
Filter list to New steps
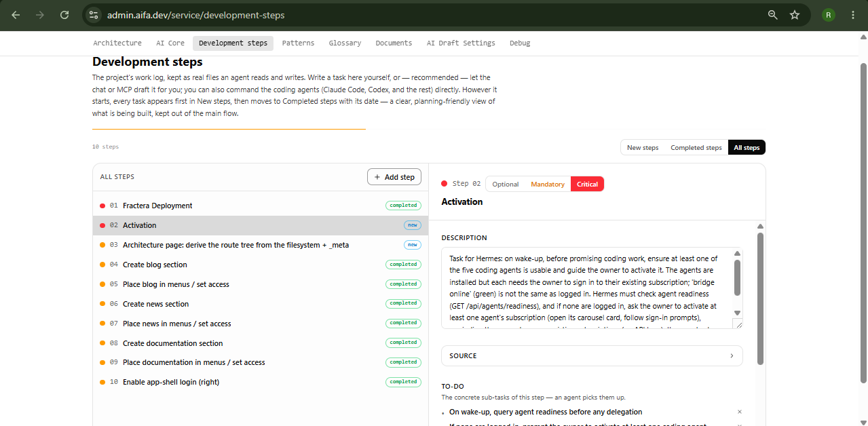[643, 147]
